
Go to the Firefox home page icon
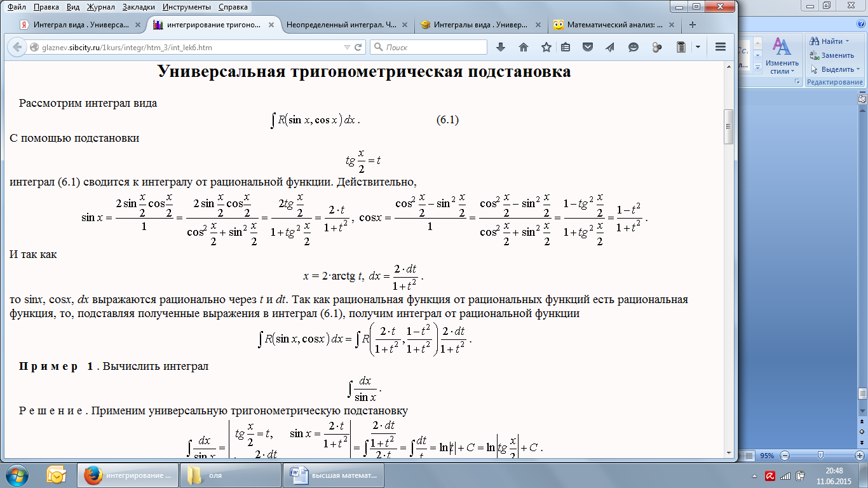[x=524, y=47]
